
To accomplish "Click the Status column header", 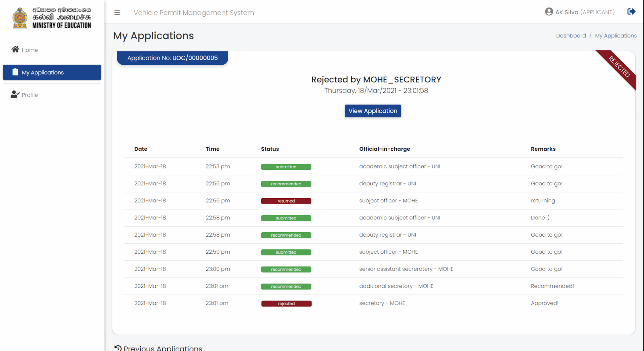I will (270, 149).
